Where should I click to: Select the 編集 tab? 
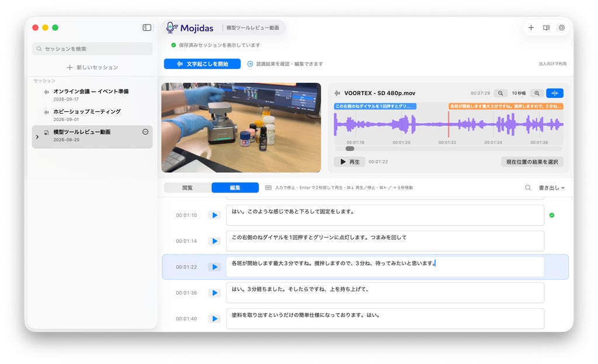click(x=235, y=187)
